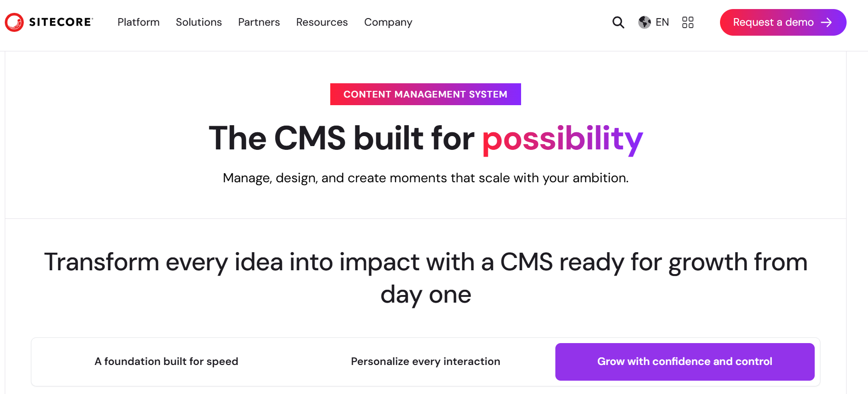Switch to Personalize every interaction tab
The image size is (868, 394).
pos(425,362)
